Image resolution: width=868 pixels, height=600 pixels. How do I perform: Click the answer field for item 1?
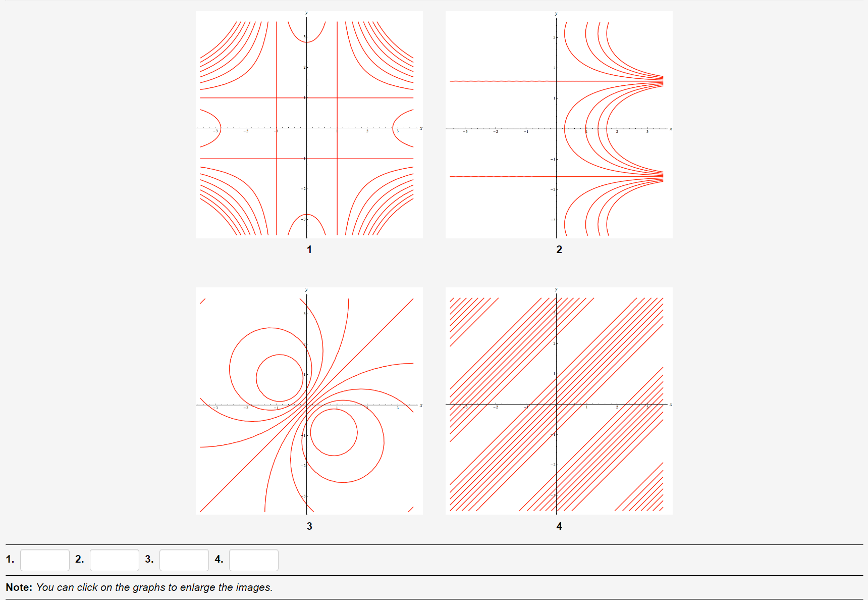coord(45,560)
